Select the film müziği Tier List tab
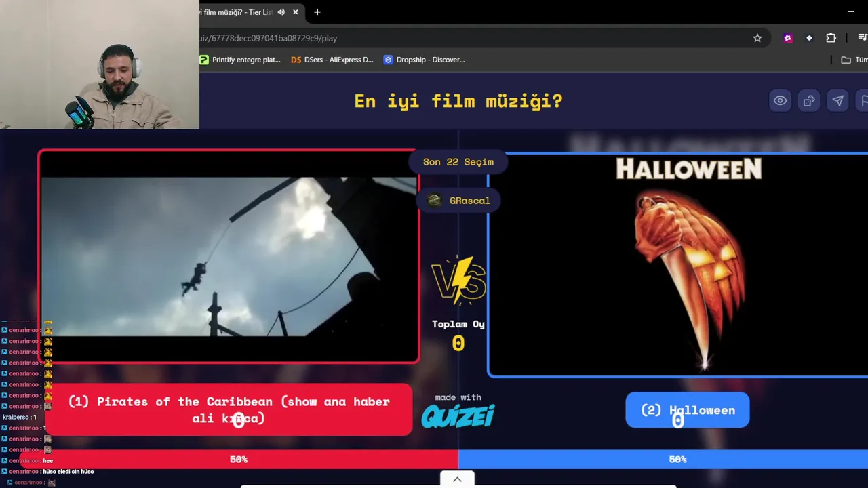Image resolution: width=868 pixels, height=488 pixels. (236, 12)
